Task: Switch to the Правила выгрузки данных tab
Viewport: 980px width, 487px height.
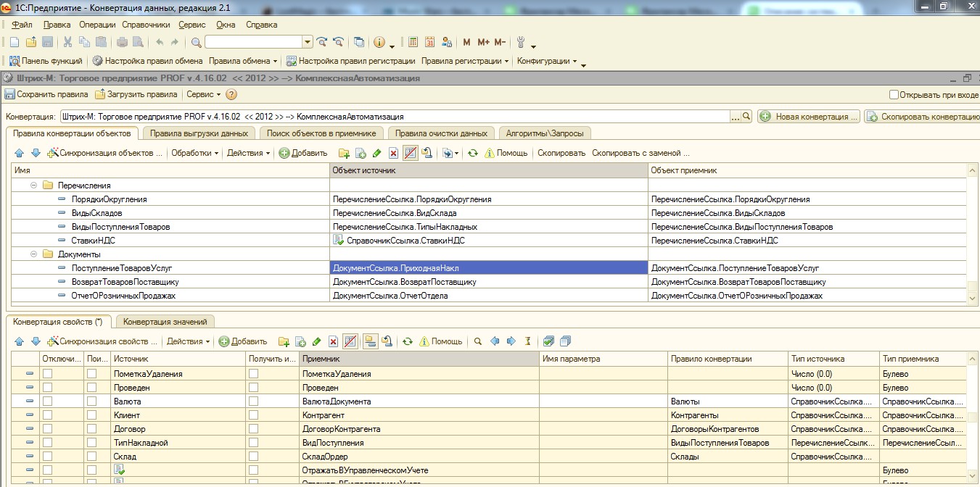Action: pos(199,133)
